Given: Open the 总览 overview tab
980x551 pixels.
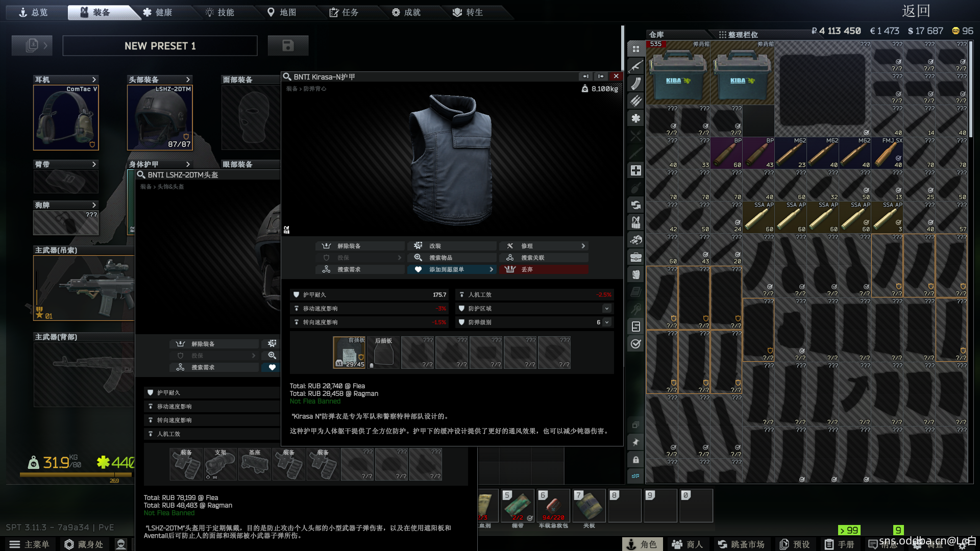Looking at the screenshot, I should [34, 12].
